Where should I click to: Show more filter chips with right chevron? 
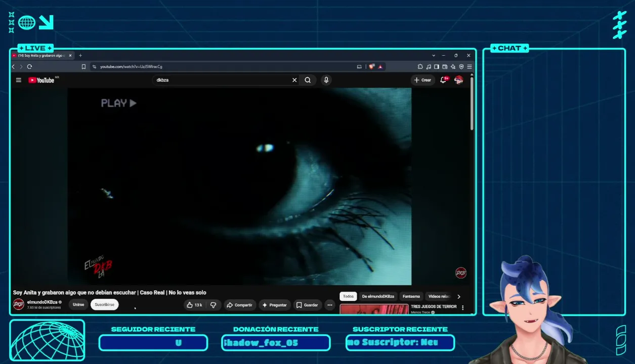click(459, 297)
